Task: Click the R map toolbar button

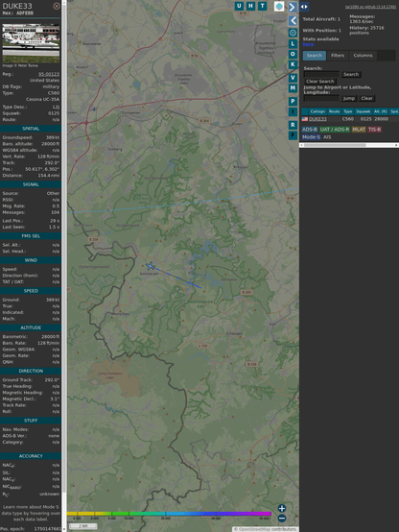Action: [293, 125]
